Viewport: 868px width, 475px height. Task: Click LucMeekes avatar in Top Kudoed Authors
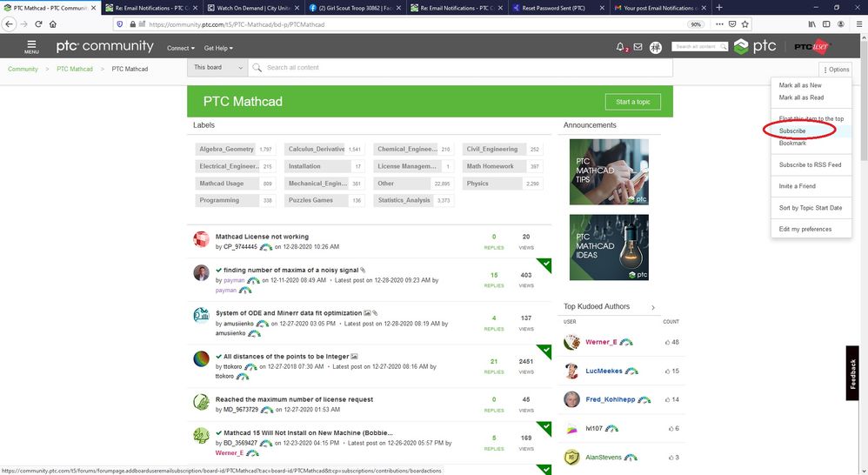click(x=571, y=371)
